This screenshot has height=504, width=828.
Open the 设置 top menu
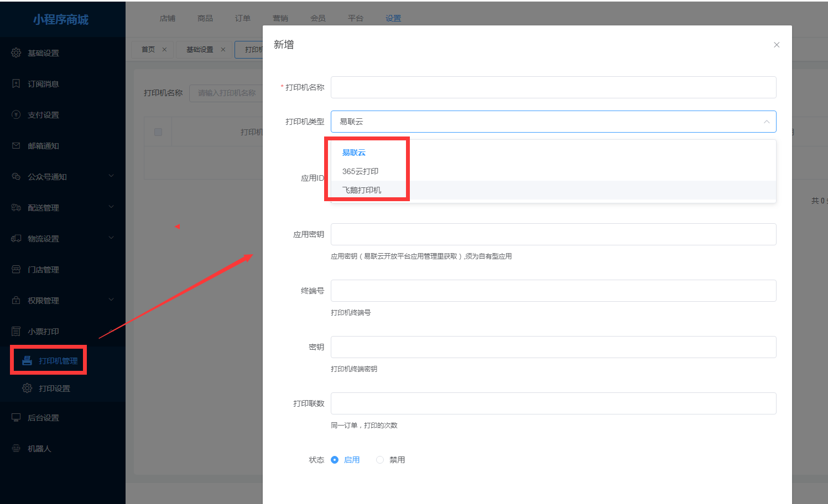pyautogui.click(x=393, y=18)
